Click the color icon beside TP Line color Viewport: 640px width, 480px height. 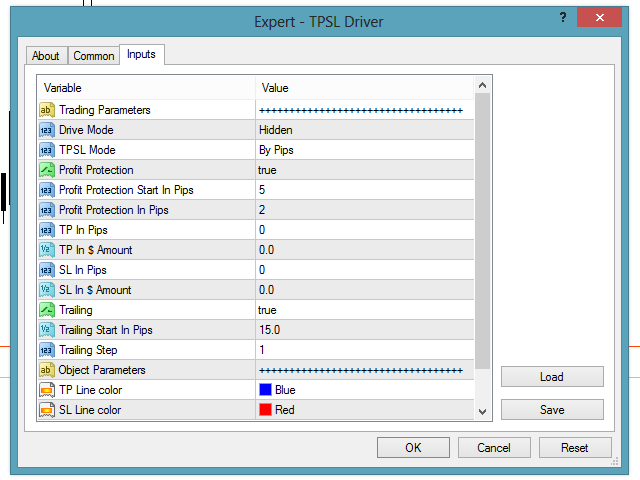click(47, 390)
